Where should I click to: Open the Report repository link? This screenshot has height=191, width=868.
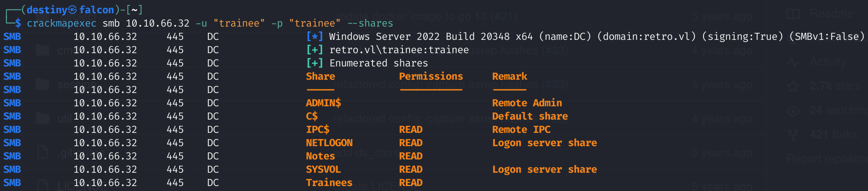(826, 159)
